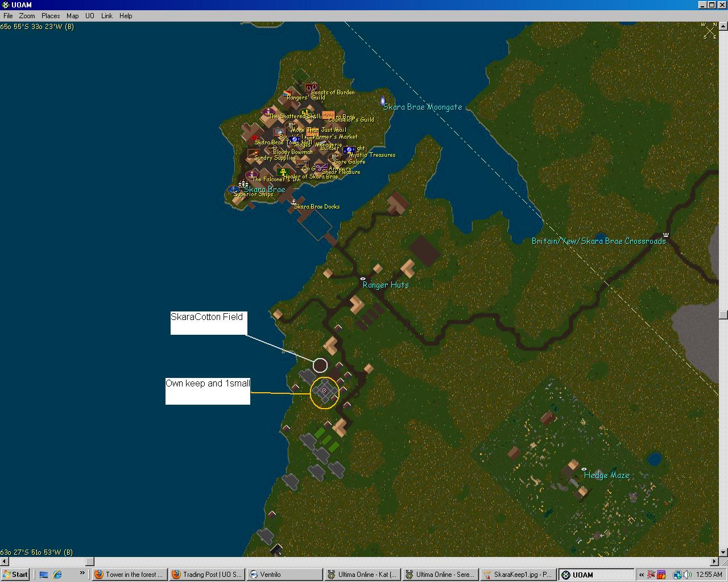The height and width of the screenshot is (582, 728).
Task: Expand hidden system tray icons chevron
Action: tap(642, 575)
